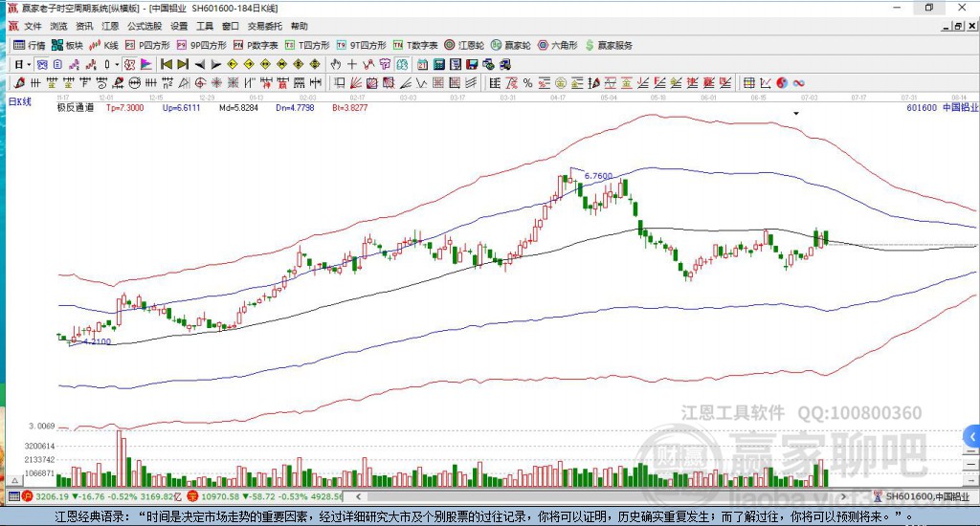Image resolution: width=980 pixels, height=526 pixels.
Task: Click the 6.7600 high price marker
Action: click(x=598, y=176)
